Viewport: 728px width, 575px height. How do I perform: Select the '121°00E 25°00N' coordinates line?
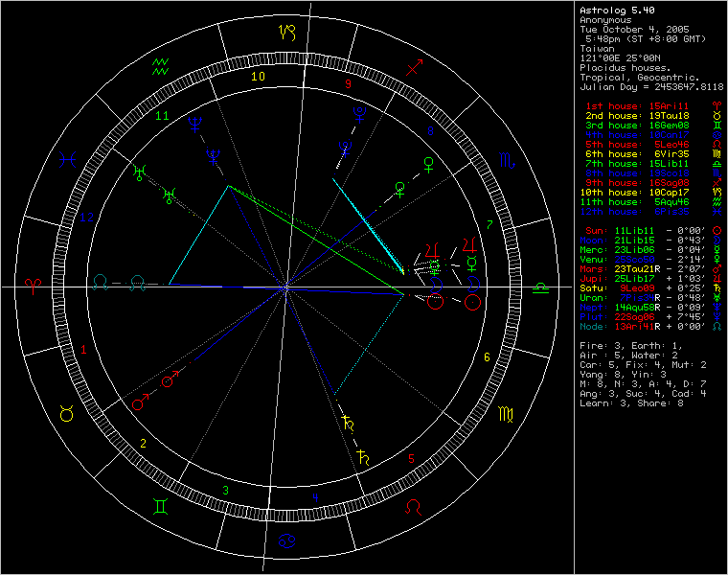coord(620,58)
